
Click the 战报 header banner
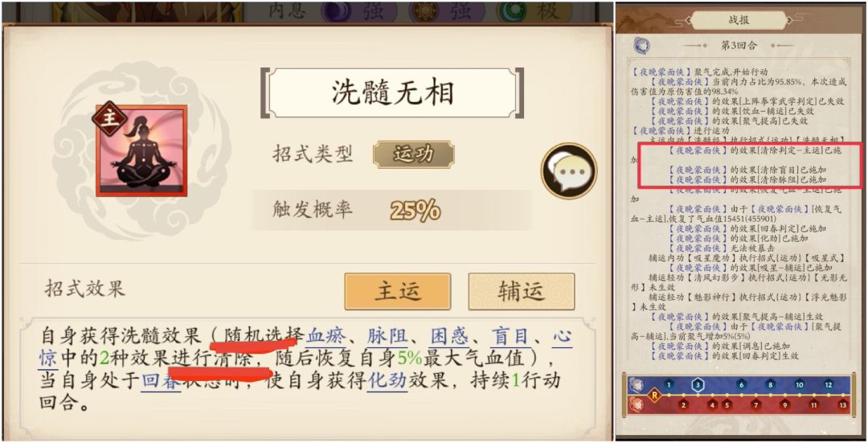click(739, 20)
